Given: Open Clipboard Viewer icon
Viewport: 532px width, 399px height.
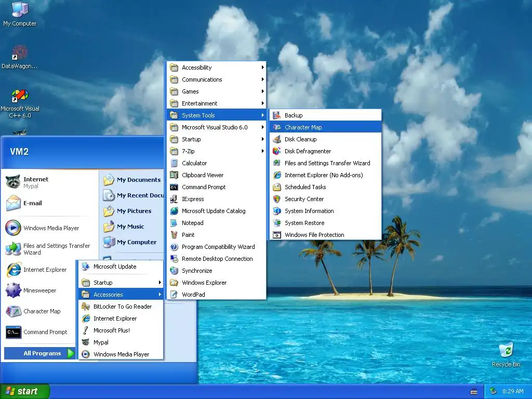Looking at the screenshot, I should 174,175.
